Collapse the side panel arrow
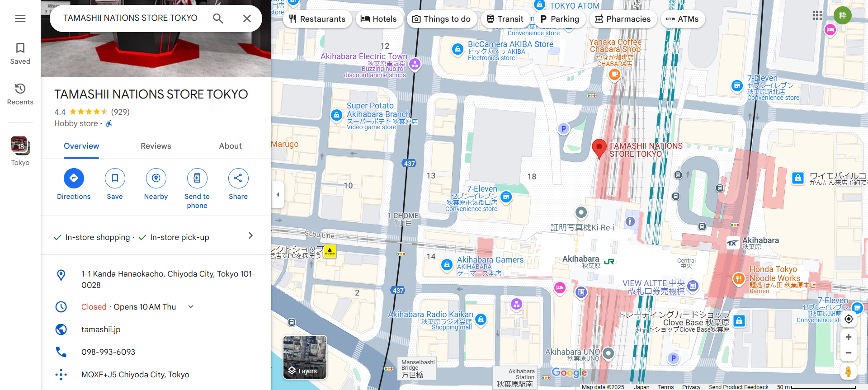Image resolution: width=868 pixels, height=390 pixels. point(278,195)
